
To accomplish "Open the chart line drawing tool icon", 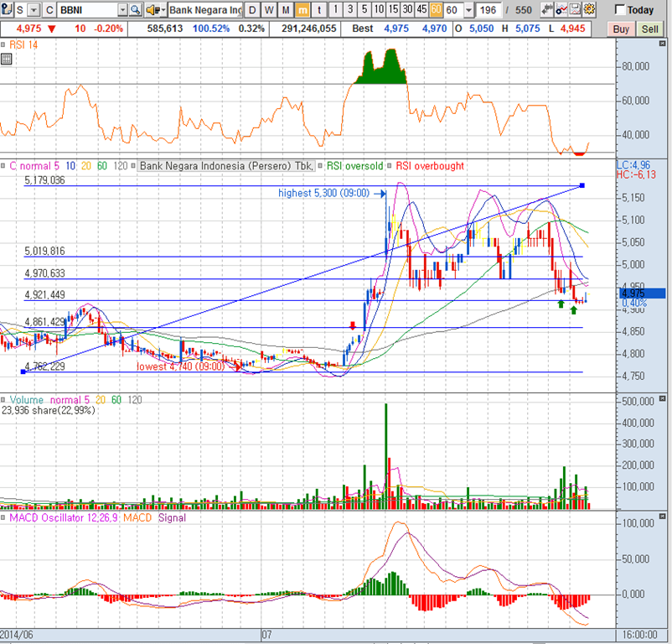I will click(x=561, y=9).
